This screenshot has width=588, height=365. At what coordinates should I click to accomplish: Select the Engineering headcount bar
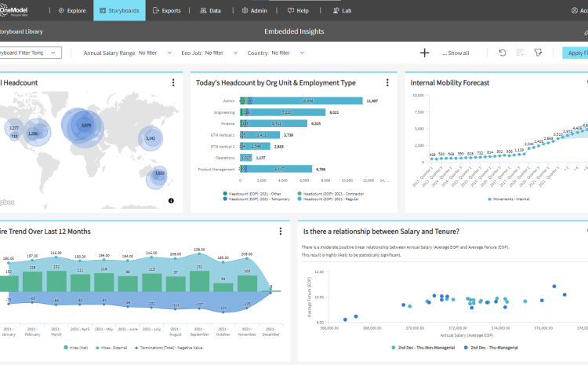click(x=288, y=112)
